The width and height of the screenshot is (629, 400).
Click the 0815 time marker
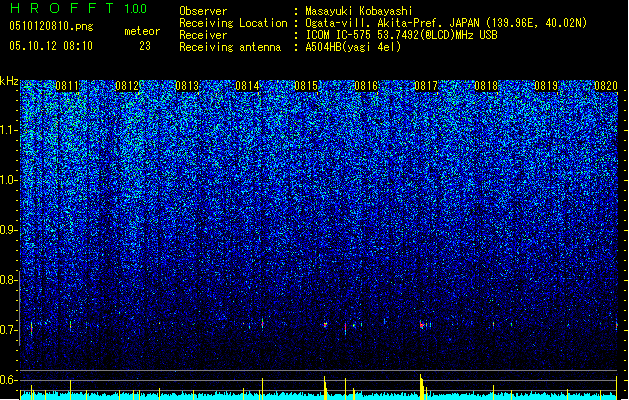(306, 86)
